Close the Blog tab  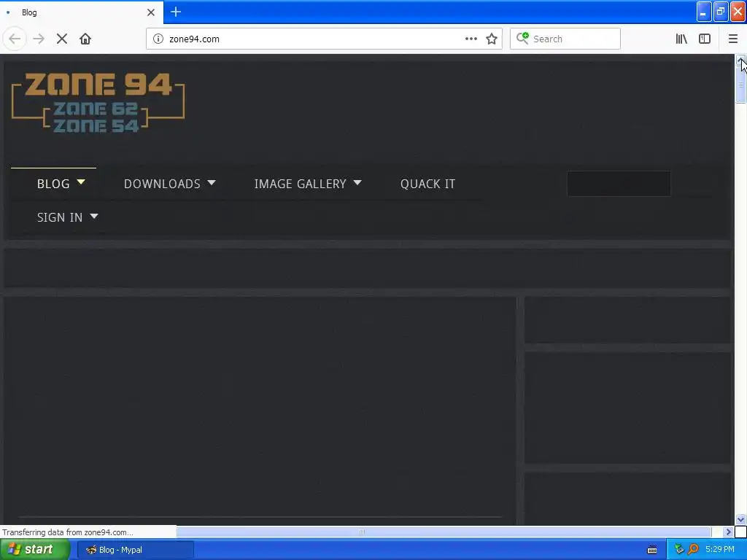coord(151,12)
